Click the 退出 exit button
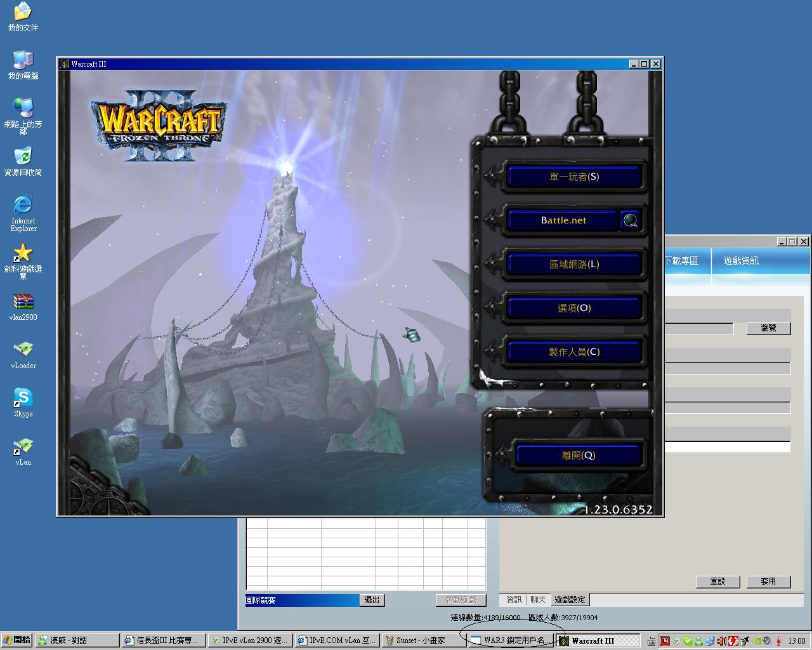812x650 pixels. 372,600
